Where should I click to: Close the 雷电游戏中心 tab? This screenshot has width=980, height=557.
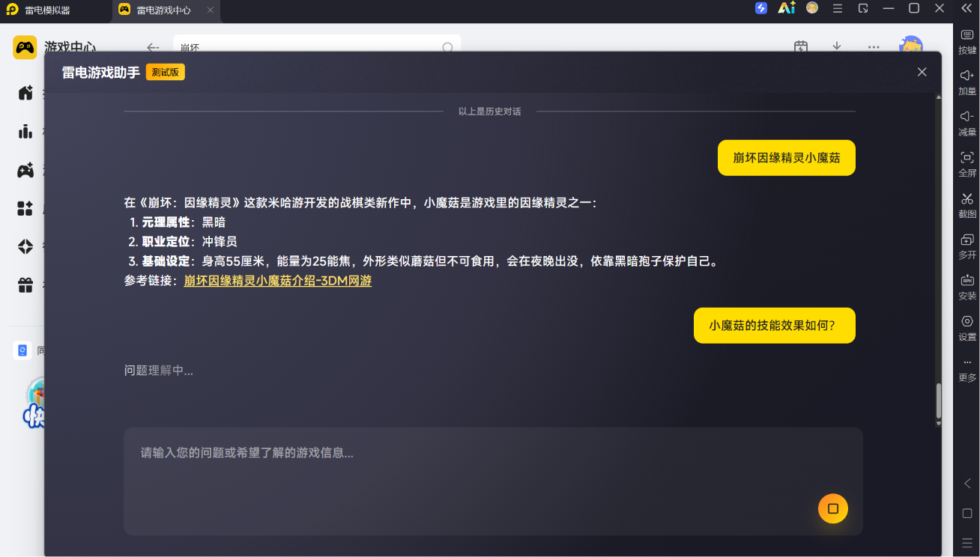point(211,10)
